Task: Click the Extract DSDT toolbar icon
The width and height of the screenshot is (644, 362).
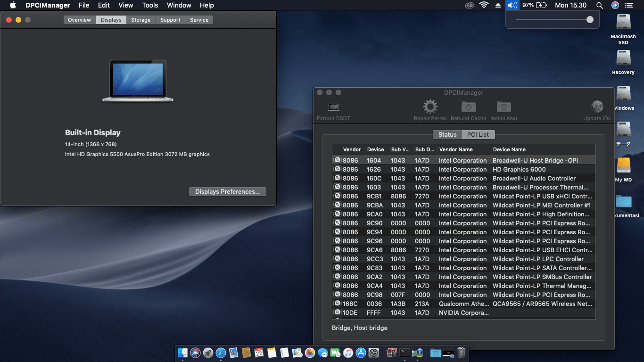Action: 333,107
